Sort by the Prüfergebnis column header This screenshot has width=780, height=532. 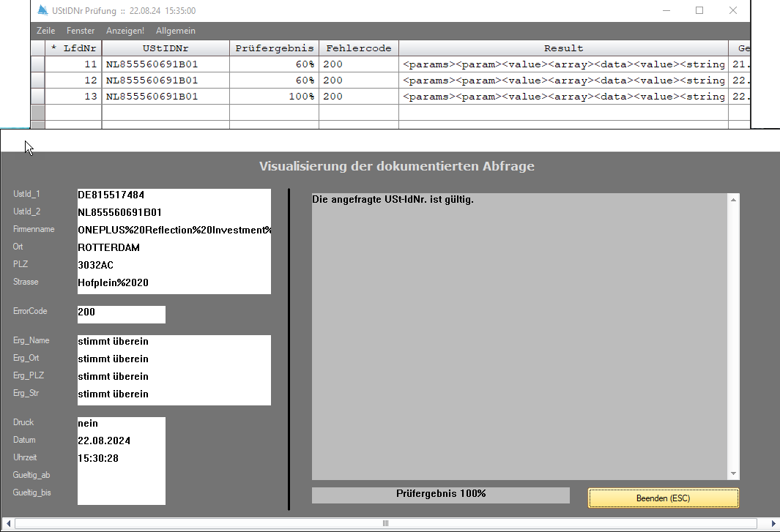click(274, 48)
